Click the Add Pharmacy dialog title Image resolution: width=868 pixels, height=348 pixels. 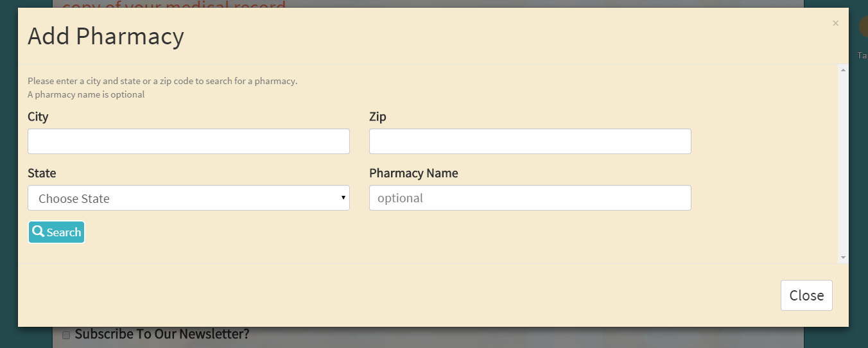(106, 37)
